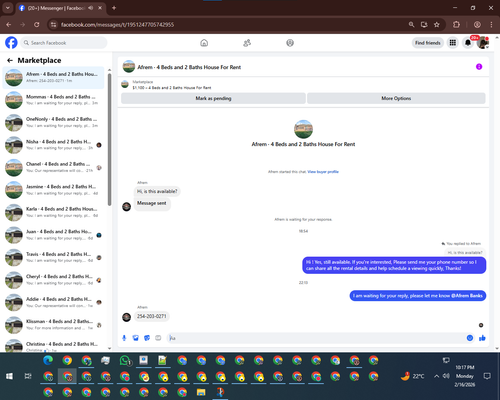Open Microsoft Edge from the taskbar
This screenshot has width=500, height=400.
click(x=48, y=360)
